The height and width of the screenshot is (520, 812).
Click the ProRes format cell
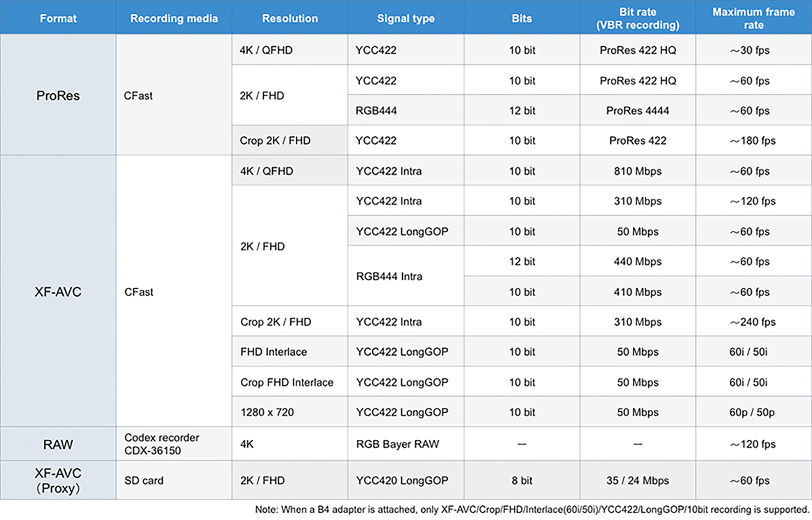point(58,95)
